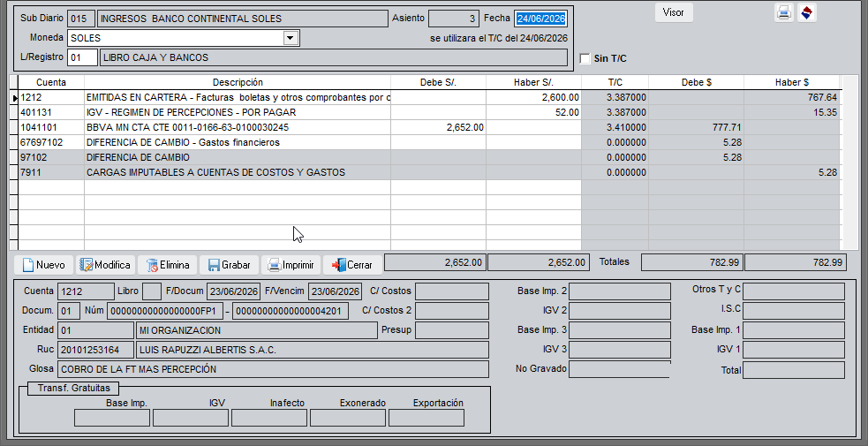Click the Debe $ value 777.71
The image size is (868, 446).
point(726,127)
